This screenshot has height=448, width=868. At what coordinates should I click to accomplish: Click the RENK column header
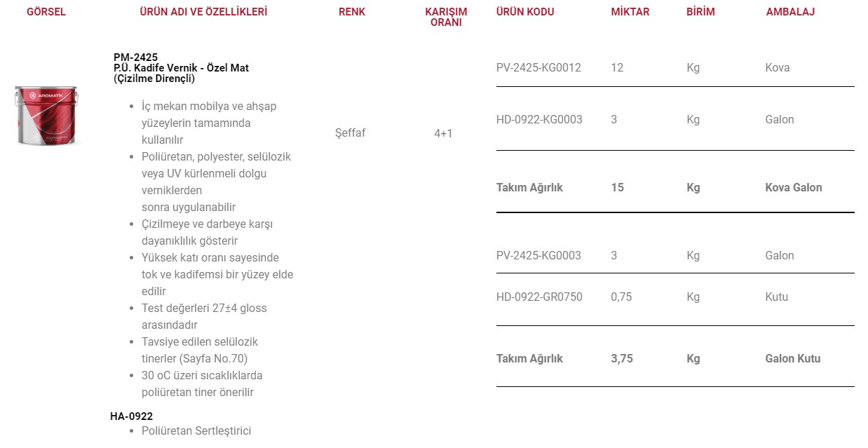[352, 12]
